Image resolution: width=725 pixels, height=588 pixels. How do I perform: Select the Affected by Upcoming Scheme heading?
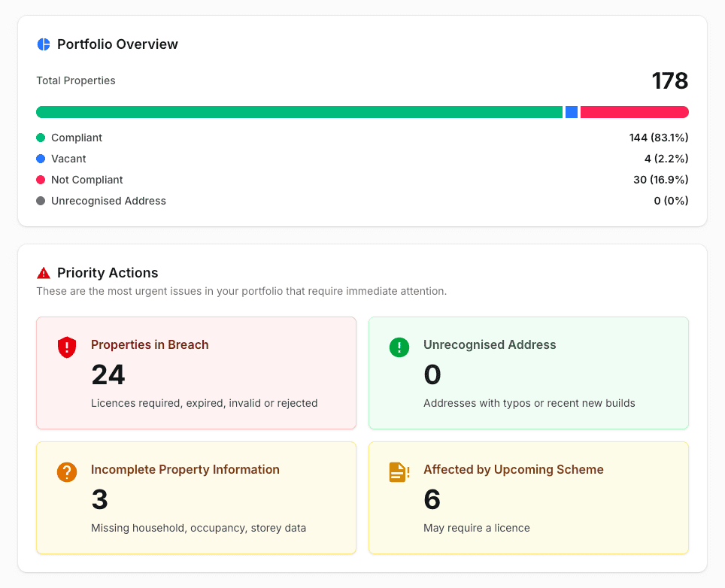[513, 470]
